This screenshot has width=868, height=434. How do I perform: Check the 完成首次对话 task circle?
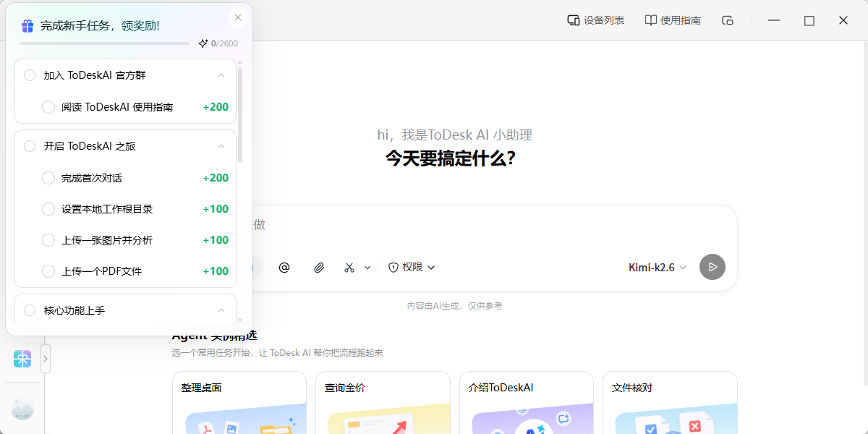tap(48, 178)
